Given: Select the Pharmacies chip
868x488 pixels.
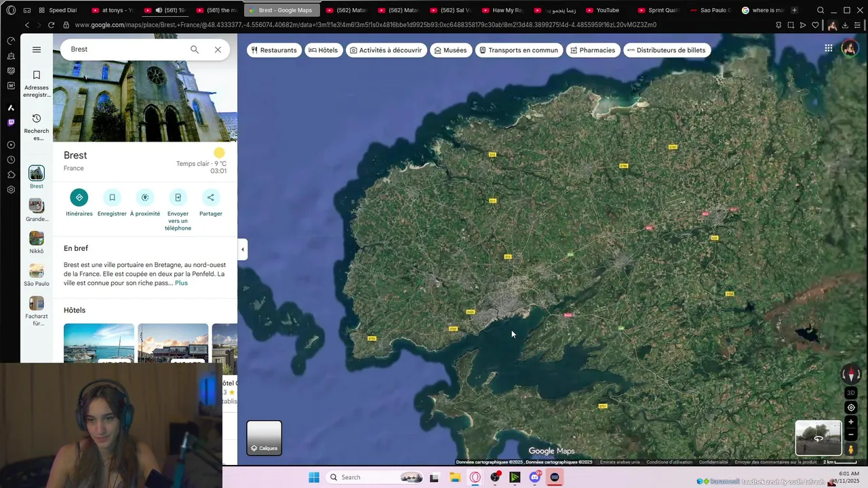Looking at the screenshot, I should tap(593, 50).
